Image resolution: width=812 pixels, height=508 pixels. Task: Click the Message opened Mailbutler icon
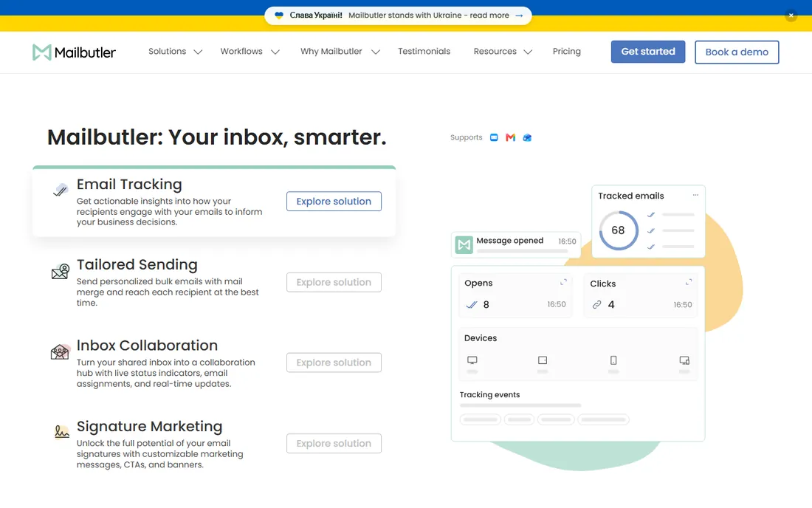[x=464, y=244]
